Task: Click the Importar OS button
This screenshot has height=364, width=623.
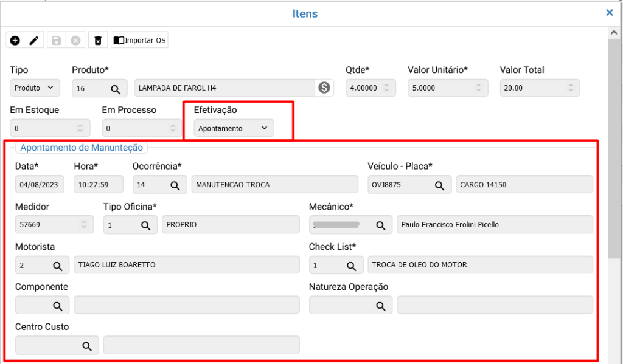Action: [139, 41]
